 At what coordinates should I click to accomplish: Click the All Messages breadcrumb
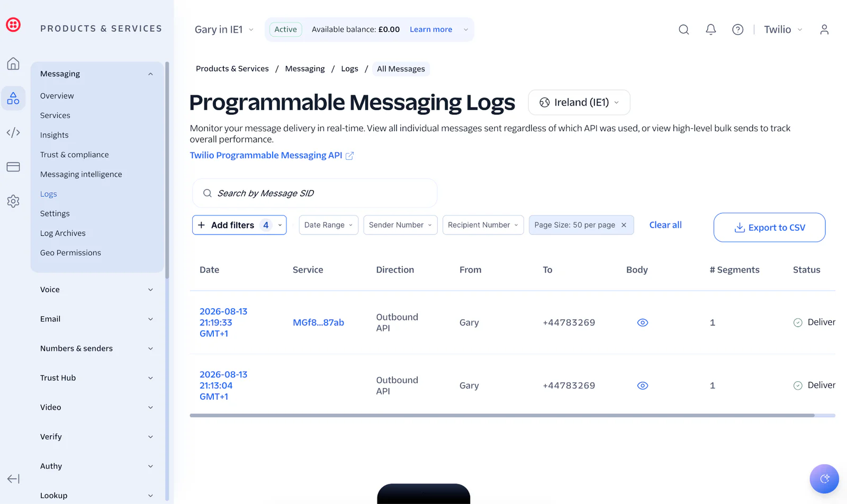point(401,69)
